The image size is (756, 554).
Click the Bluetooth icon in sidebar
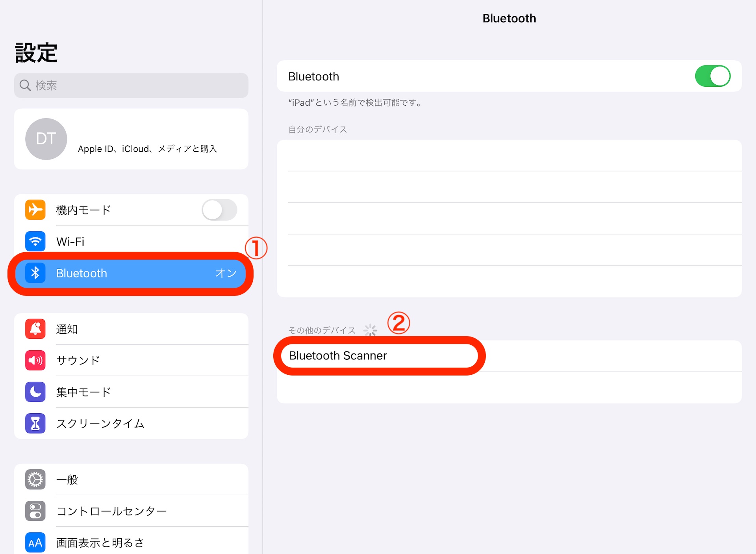click(35, 273)
